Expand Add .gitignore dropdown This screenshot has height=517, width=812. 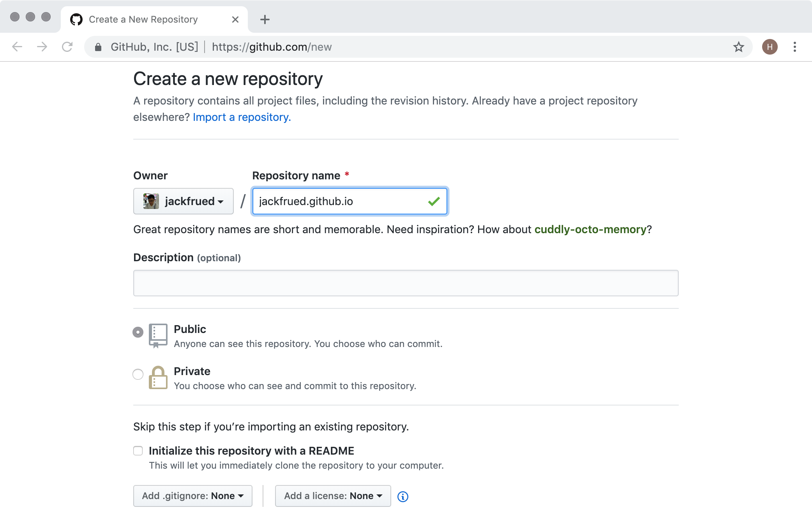tap(193, 496)
